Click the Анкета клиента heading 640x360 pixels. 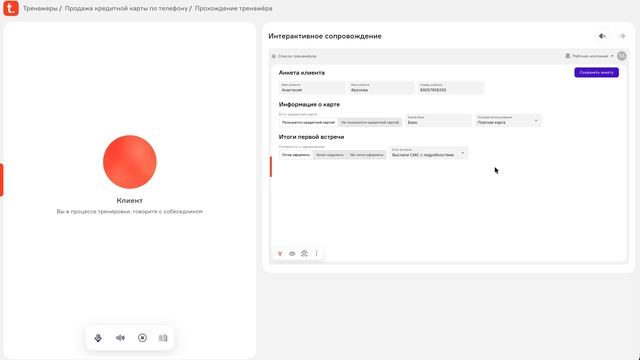(x=302, y=73)
